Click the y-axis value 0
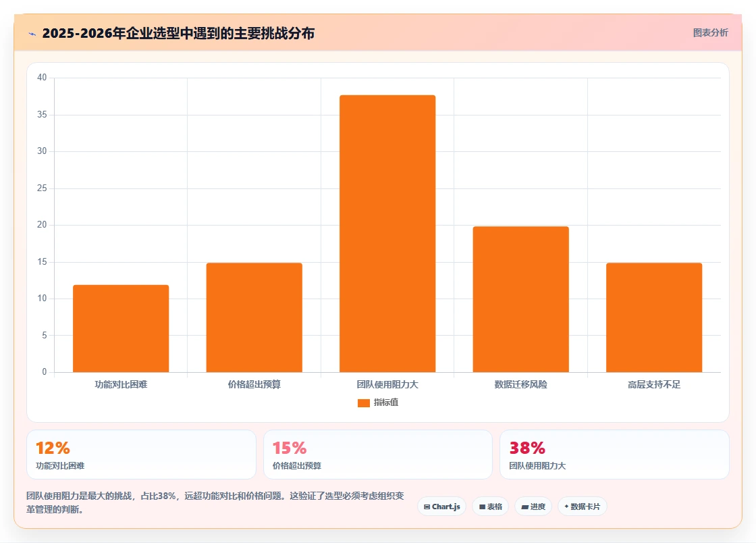The height and width of the screenshot is (543, 756). coord(45,372)
